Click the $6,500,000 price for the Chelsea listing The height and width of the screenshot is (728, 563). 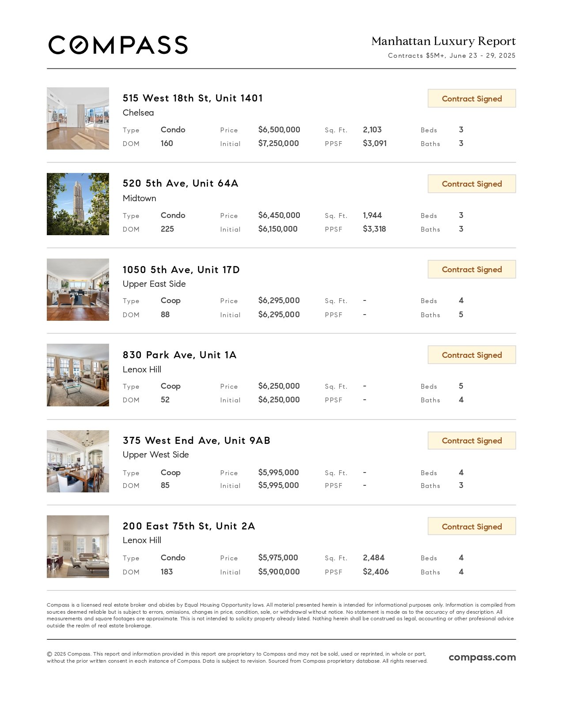(x=279, y=130)
